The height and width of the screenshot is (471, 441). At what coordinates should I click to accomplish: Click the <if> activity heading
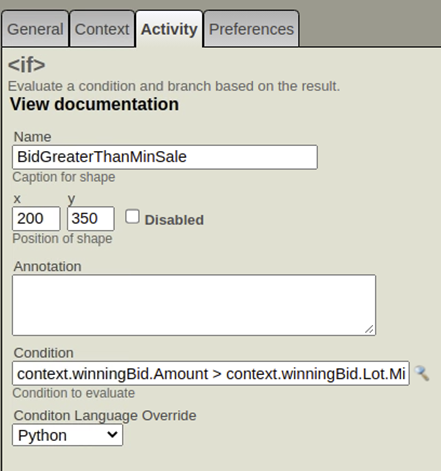pyautogui.click(x=27, y=65)
